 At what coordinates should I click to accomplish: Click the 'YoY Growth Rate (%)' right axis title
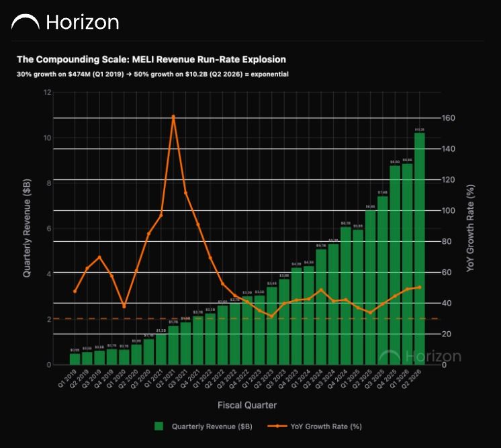coord(470,228)
